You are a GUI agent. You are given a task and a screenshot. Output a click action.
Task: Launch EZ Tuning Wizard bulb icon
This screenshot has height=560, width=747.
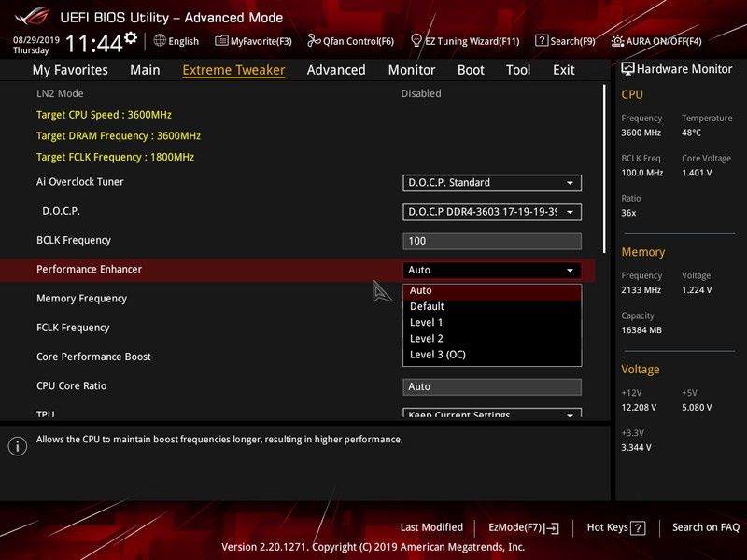pyautogui.click(x=416, y=40)
